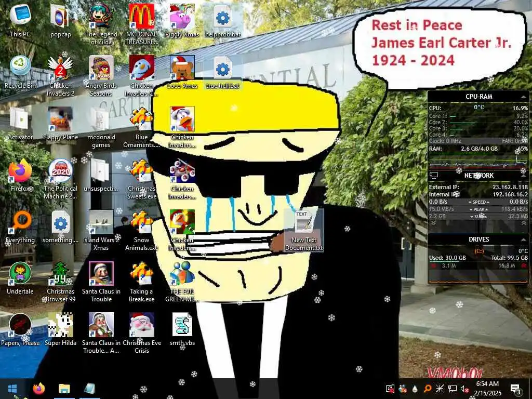This screenshot has width=532, height=399.
Task: Click the (C:) drive label
Action: point(478,251)
